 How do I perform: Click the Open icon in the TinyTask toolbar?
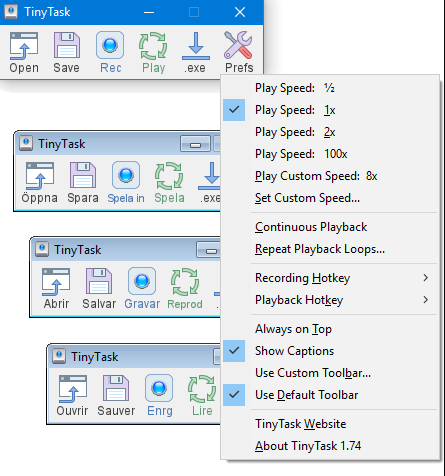click(x=24, y=46)
